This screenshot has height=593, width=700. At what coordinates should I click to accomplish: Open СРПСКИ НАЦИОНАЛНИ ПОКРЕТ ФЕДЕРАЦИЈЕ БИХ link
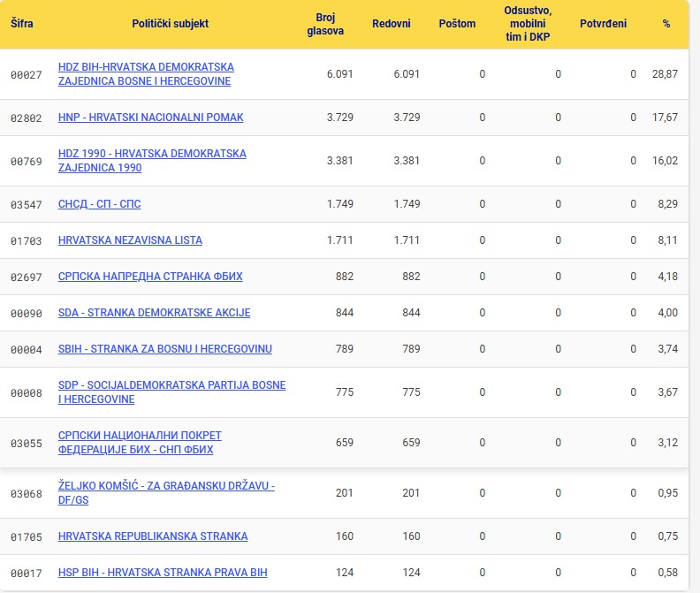click(x=140, y=443)
